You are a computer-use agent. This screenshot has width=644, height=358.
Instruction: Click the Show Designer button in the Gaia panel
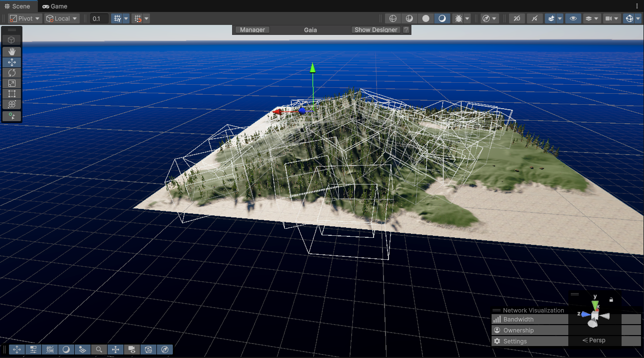(x=376, y=29)
